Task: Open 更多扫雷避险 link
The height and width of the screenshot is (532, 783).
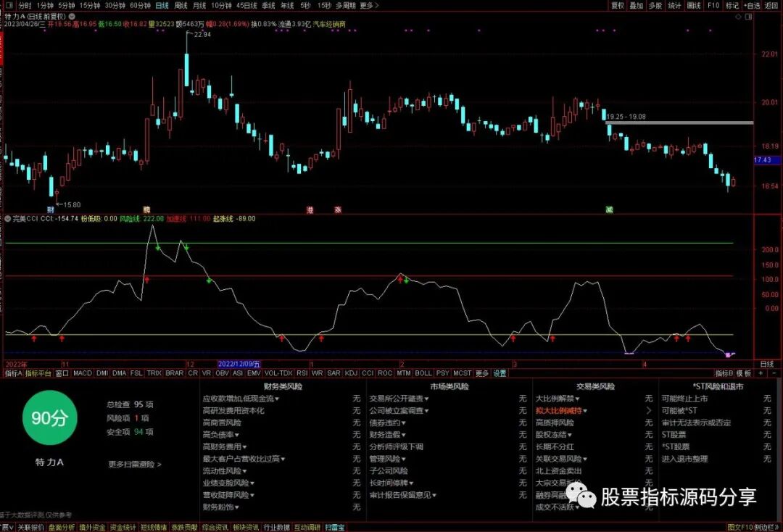Action: click(135, 464)
